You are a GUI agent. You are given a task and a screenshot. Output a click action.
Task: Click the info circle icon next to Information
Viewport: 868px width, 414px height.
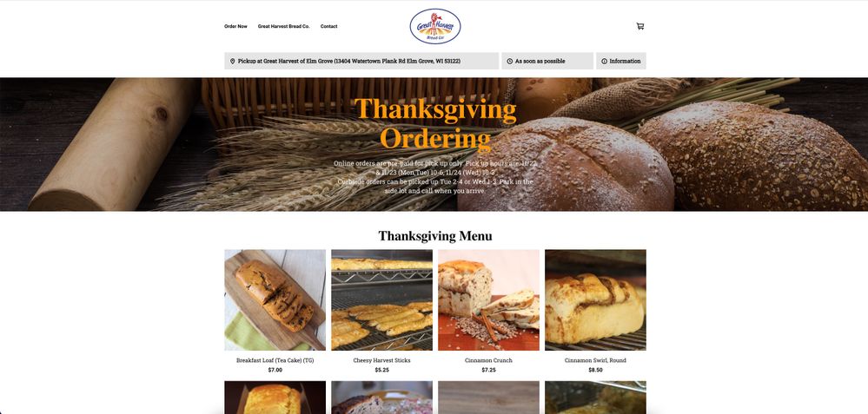(x=604, y=62)
